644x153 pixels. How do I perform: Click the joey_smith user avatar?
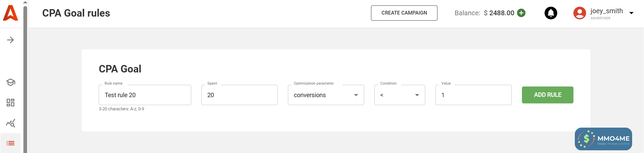(x=580, y=13)
